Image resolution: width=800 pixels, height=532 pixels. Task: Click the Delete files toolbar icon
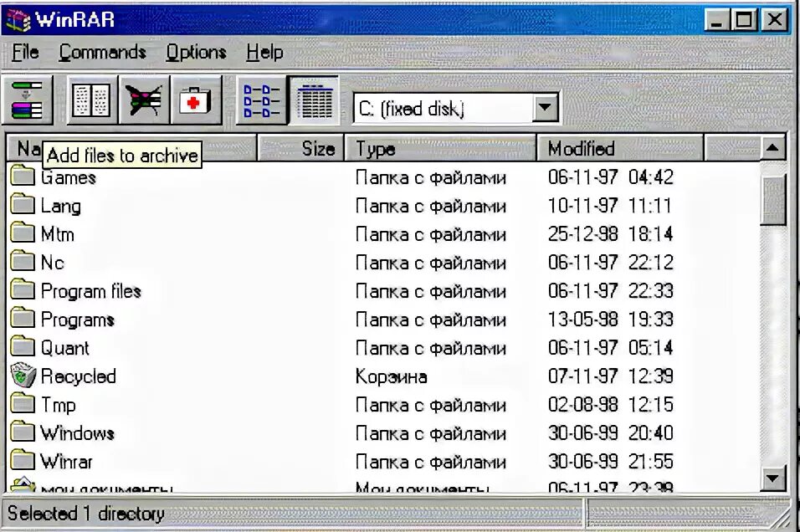(x=145, y=100)
